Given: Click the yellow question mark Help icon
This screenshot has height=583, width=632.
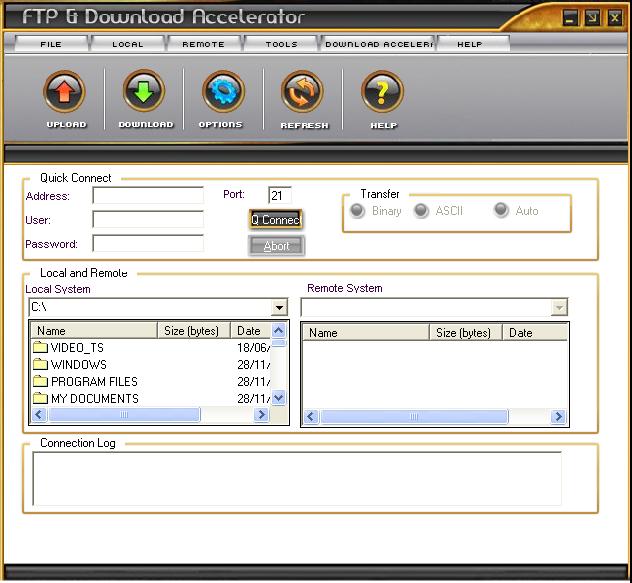Looking at the screenshot, I should [382, 92].
